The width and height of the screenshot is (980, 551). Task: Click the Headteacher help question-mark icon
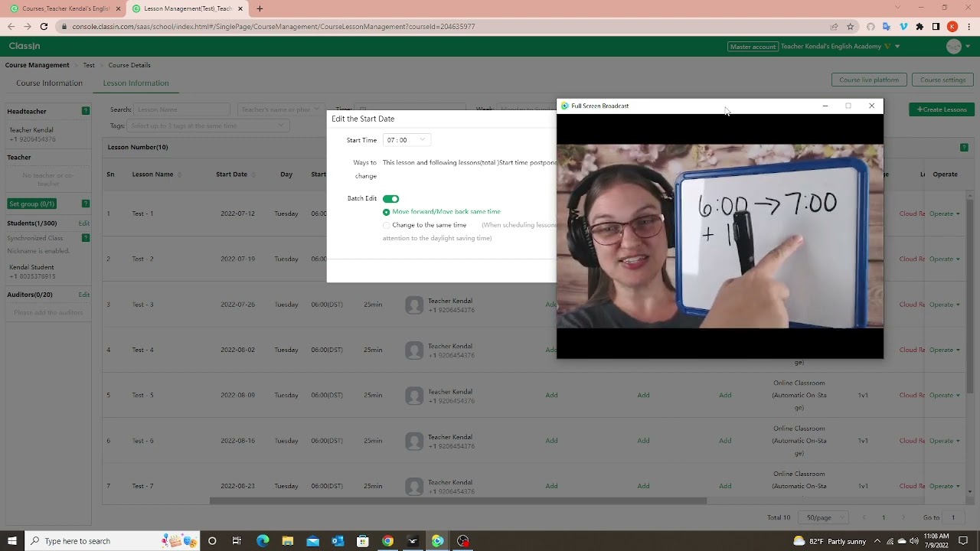click(86, 111)
